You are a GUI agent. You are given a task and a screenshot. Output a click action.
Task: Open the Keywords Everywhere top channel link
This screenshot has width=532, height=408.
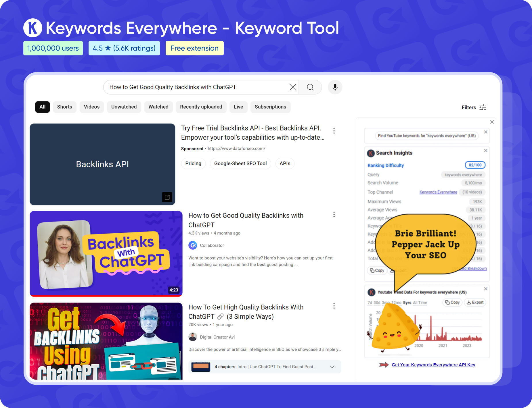tap(438, 192)
